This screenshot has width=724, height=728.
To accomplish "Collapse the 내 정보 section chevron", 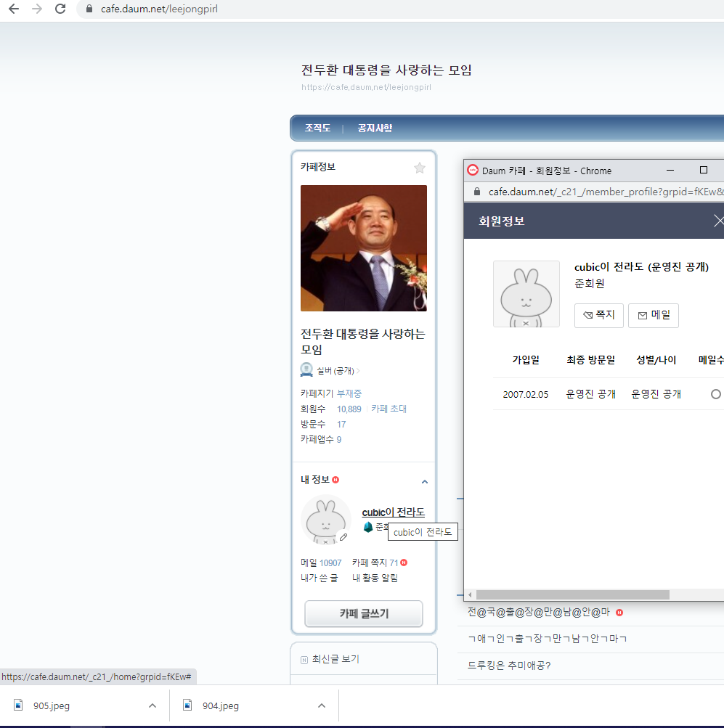I will 425,482.
